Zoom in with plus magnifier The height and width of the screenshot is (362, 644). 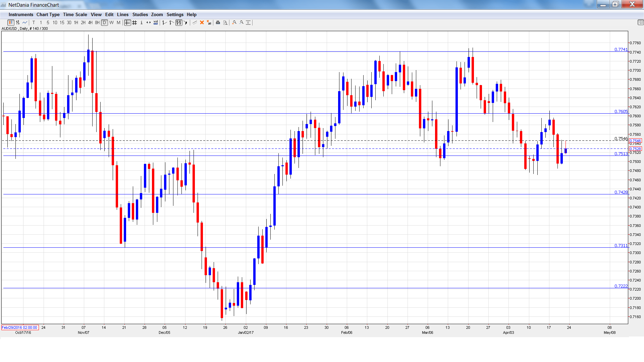[234, 23]
